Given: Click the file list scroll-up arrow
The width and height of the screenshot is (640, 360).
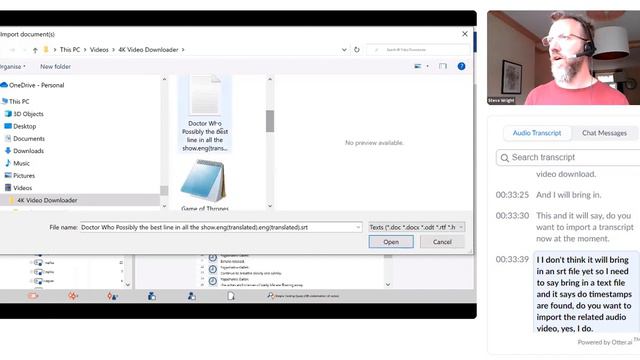Looking at the screenshot, I should [270, 79].
